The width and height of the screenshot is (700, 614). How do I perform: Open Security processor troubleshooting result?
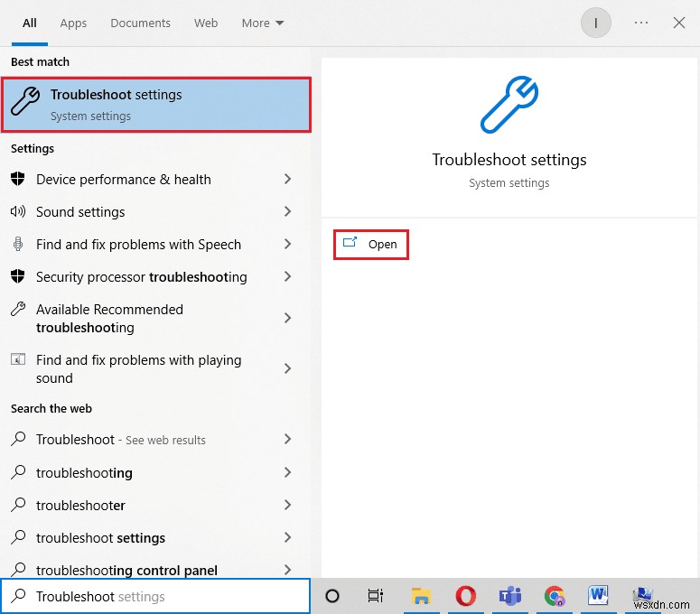pyautogui.click(x=155, y=277)
